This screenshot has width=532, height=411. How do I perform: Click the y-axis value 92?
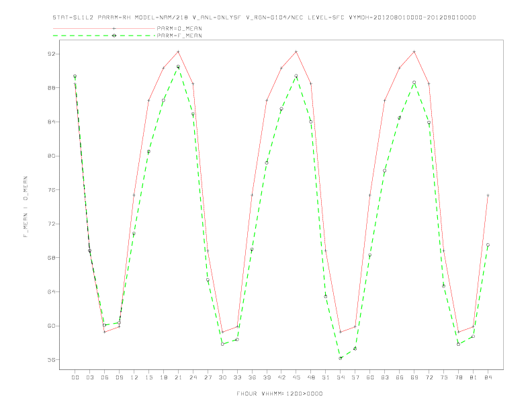51,54
